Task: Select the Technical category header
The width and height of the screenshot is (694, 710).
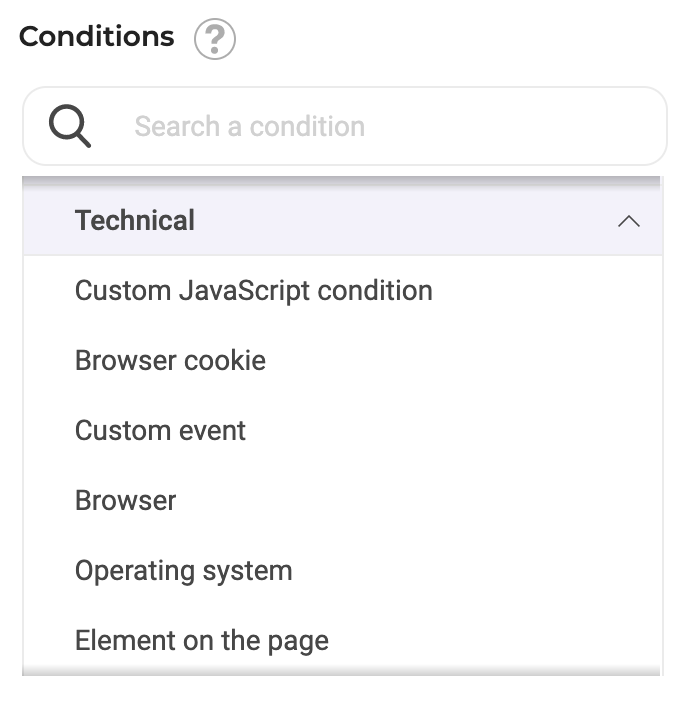Action: point(343,221)
